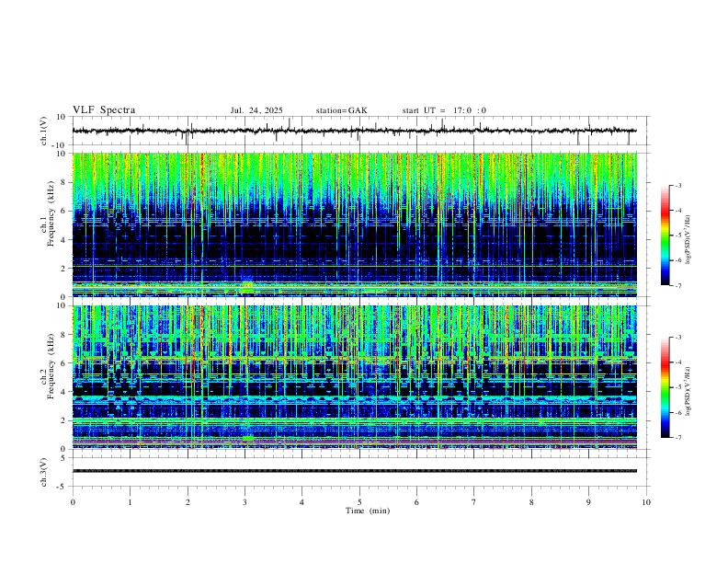The image size is (728, 563).
Task: Click the "VLF Spectra" title text
Action: coord(104,110)
